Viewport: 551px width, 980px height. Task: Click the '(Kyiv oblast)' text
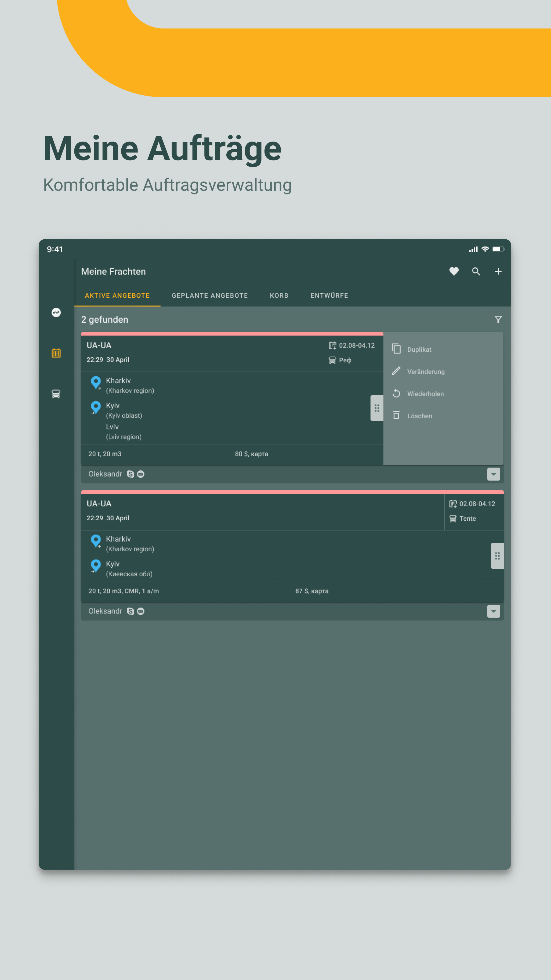[124, 415]
